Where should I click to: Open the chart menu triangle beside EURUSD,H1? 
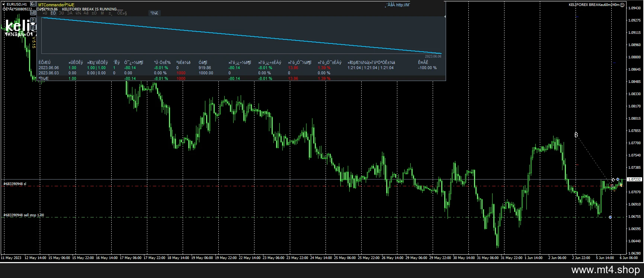click(3, 4)
